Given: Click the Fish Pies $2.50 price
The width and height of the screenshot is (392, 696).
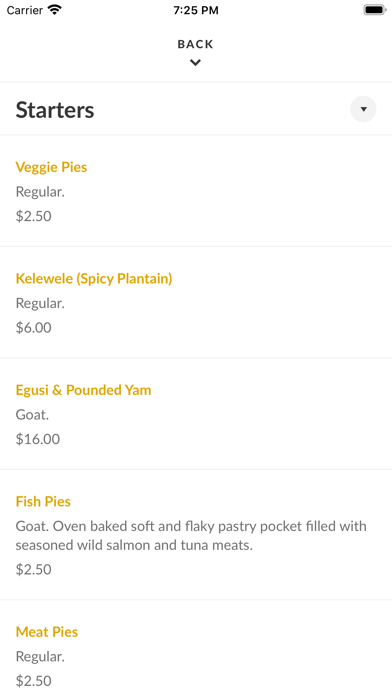Looking at the screenshot, I should (x=34, y=569).
